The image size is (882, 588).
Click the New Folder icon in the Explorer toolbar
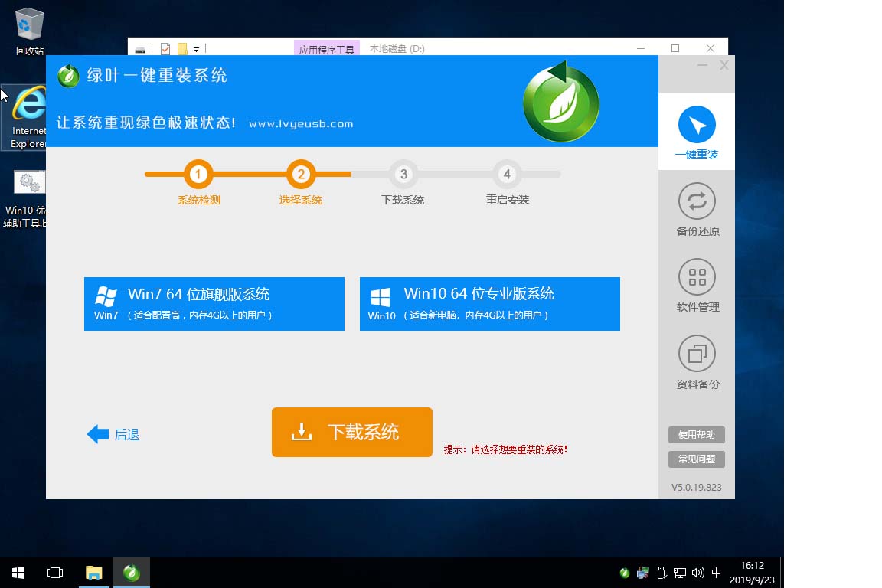pyautogui.click(x=182, y=49)
